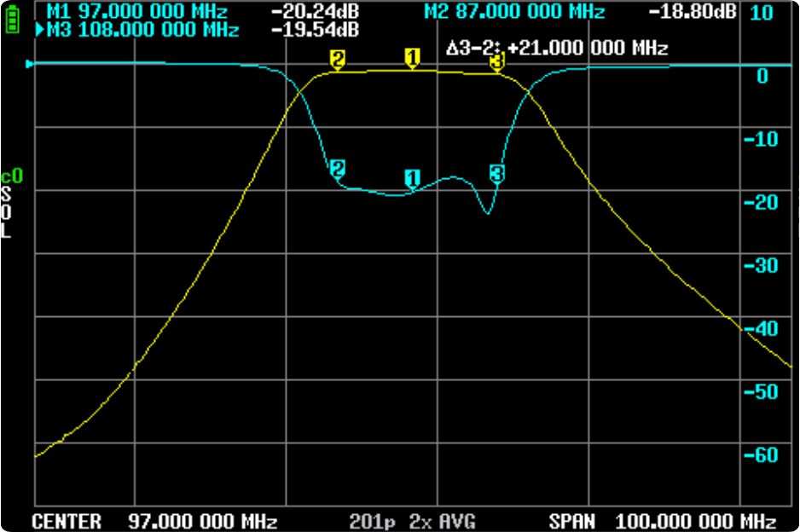Click the -20.24dB value for M1

[x=314, y=12]
